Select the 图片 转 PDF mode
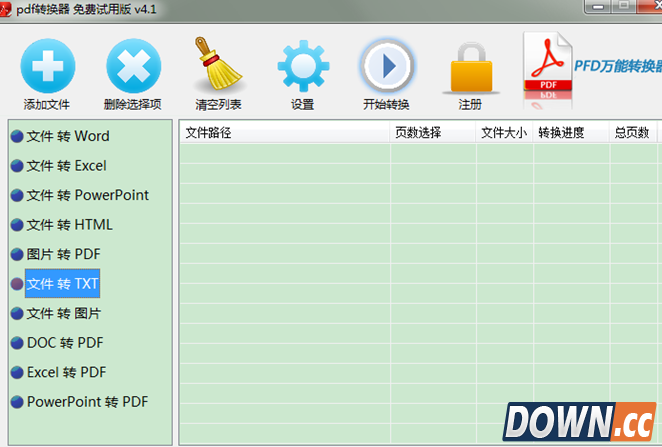The image size is (662, 447). (x=64, y=254)
